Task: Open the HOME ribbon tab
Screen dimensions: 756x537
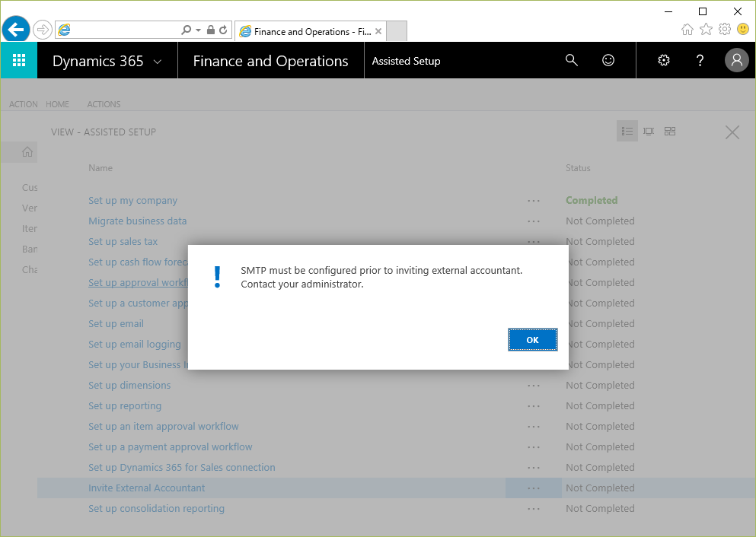Action: [57, 104]
